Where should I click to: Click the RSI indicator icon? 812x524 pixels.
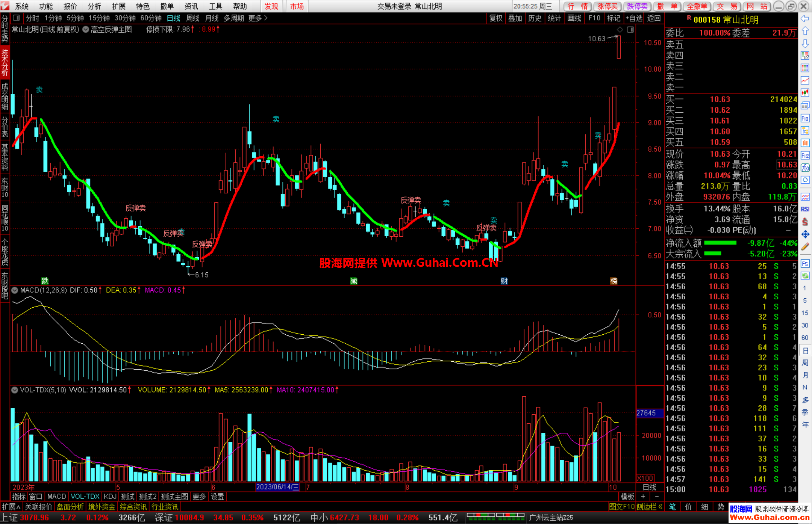pos(805,209)
